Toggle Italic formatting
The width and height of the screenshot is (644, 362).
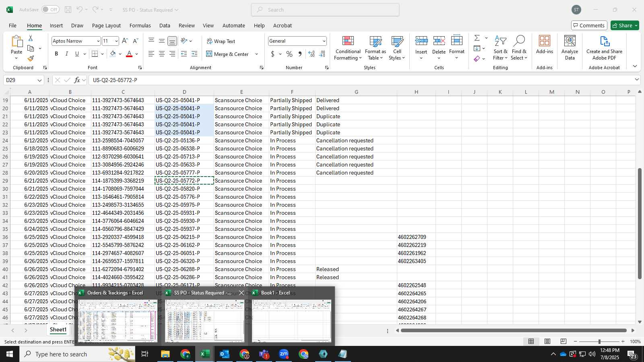tap(66, 54)
